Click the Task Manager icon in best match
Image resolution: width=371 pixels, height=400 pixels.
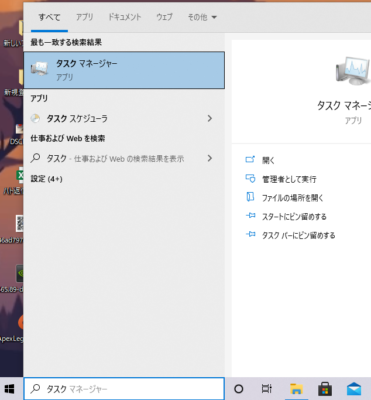39,69
